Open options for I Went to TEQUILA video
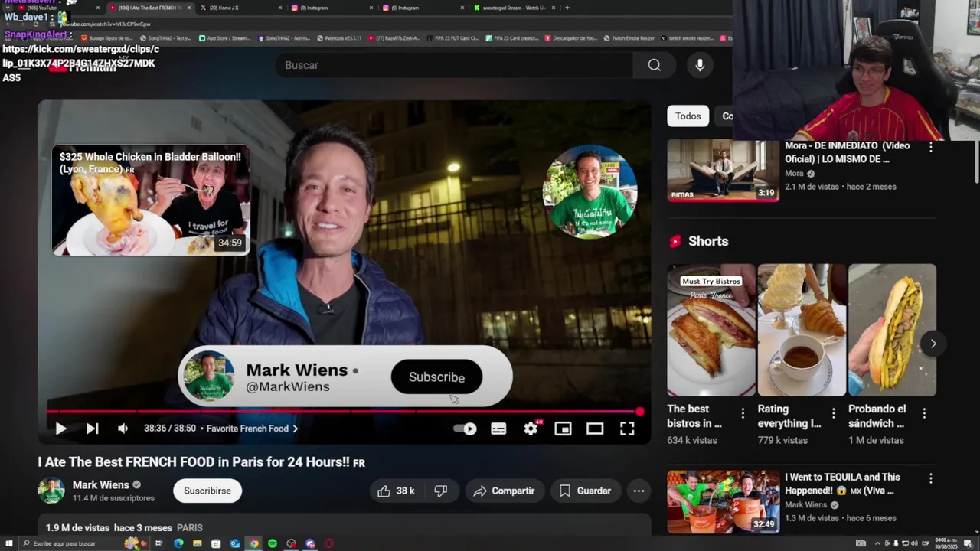The height and width of the screenshot is (551, 980). click(931, 478)
